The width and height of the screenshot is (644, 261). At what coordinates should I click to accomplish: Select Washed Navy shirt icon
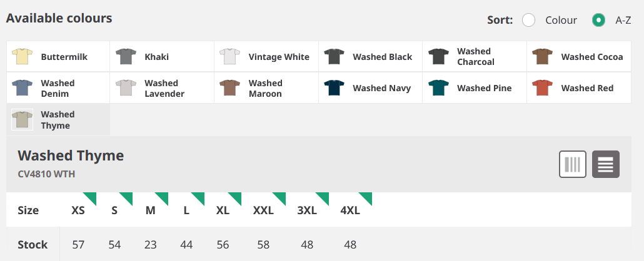tap(335, 88)
